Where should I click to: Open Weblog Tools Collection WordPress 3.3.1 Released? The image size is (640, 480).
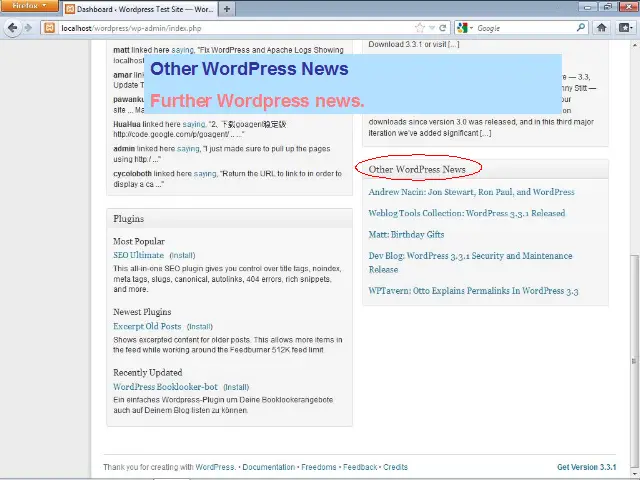tap(467, 213)
